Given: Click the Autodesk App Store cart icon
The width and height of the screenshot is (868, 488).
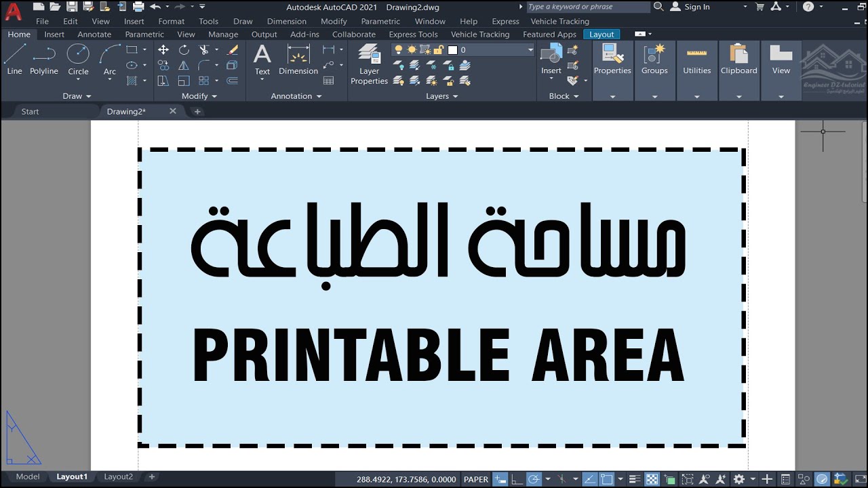Looking at the screenshot, I should click(x=759, y=7).
